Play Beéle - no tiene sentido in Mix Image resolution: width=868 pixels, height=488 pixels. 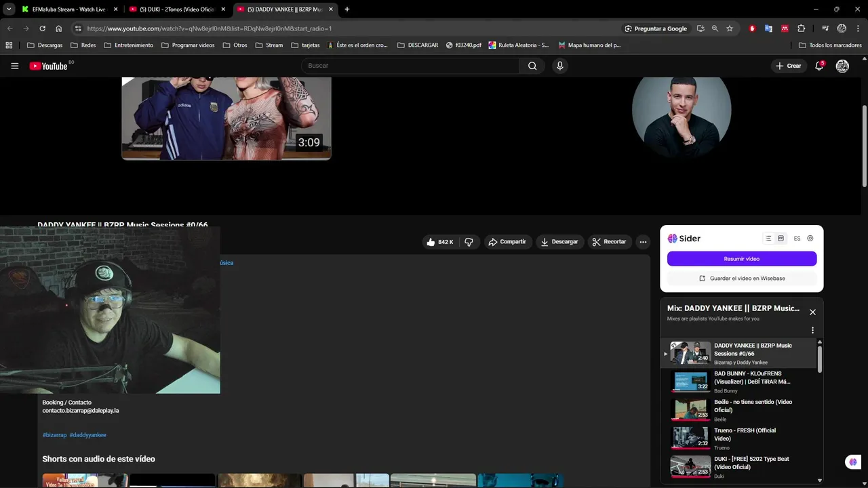(739, 411)
